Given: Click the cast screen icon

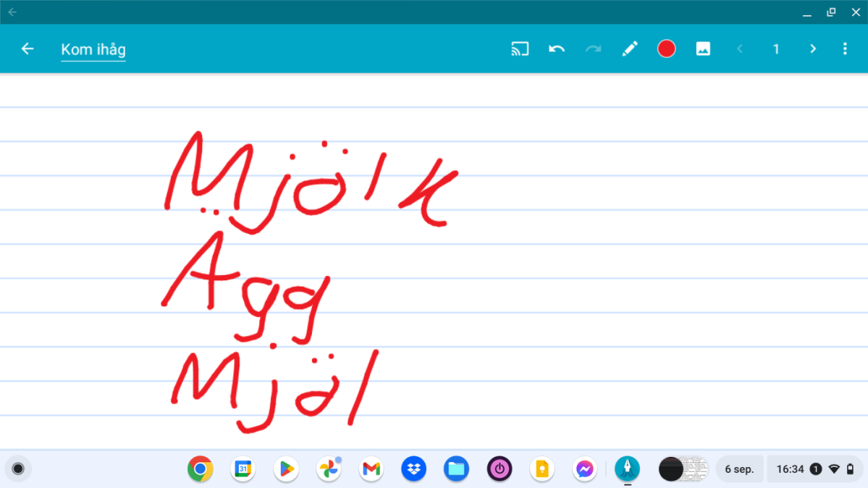Looking at the screenshot, I should [x=520, y=49].
